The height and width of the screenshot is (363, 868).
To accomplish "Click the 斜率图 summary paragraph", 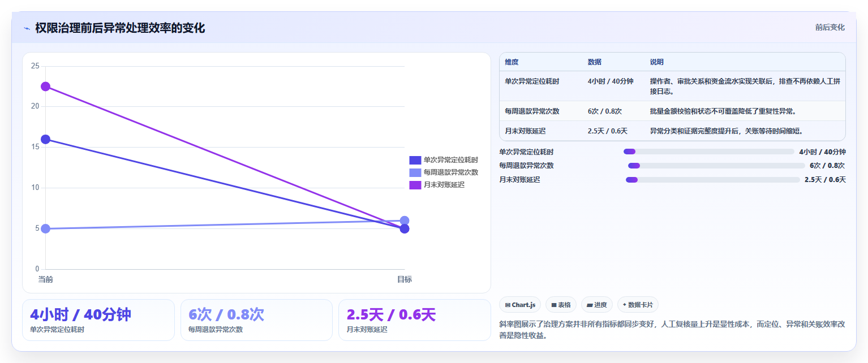I will click(x=672, y=330).
